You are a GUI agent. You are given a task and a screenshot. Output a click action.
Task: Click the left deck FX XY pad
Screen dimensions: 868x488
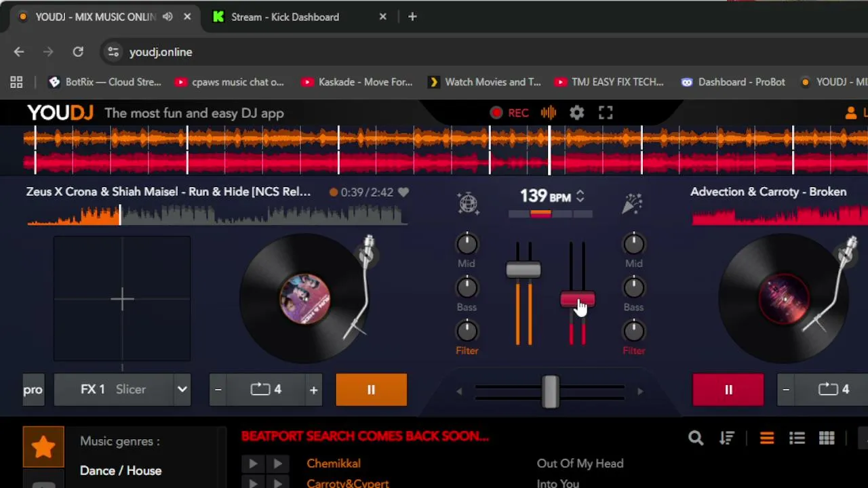(122, 298)
